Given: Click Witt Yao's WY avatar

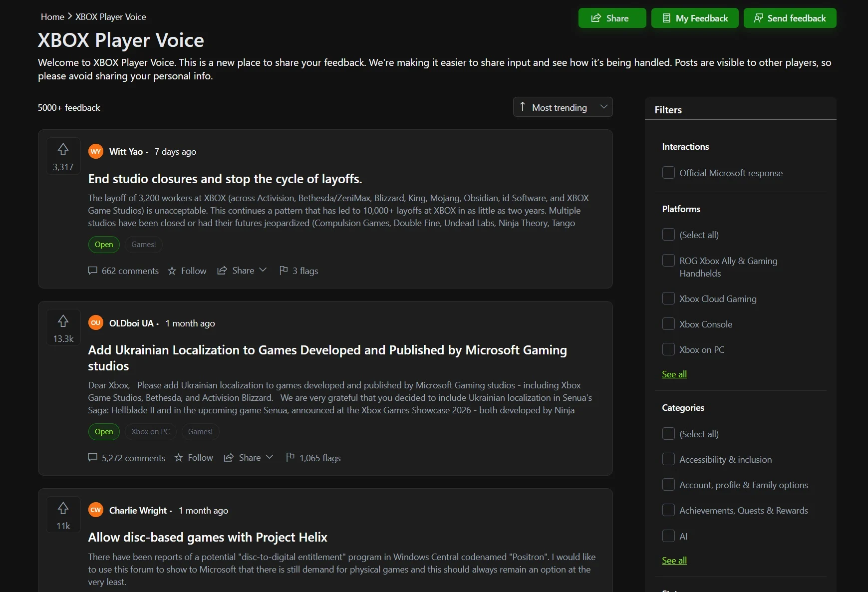Looking at the screenshot, I should pos(96,151).
